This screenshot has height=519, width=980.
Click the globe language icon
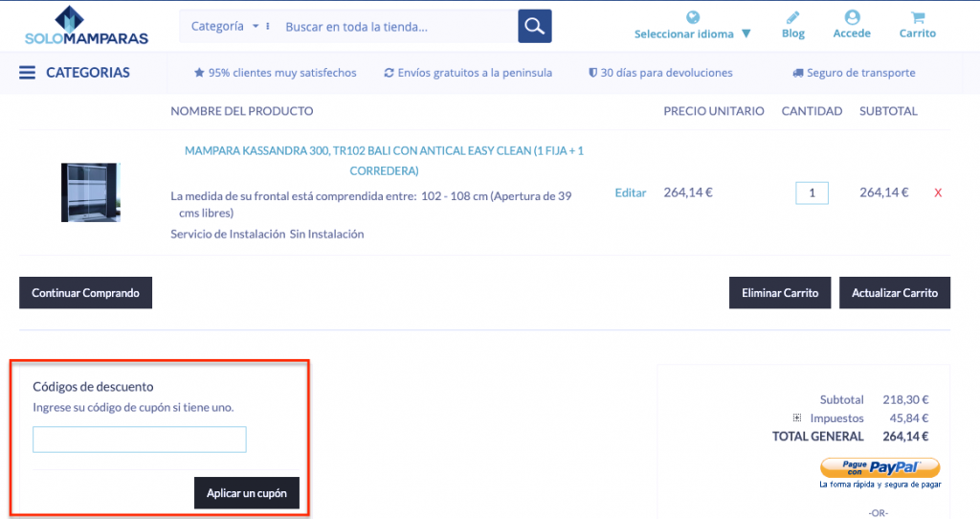click(693, 17)
